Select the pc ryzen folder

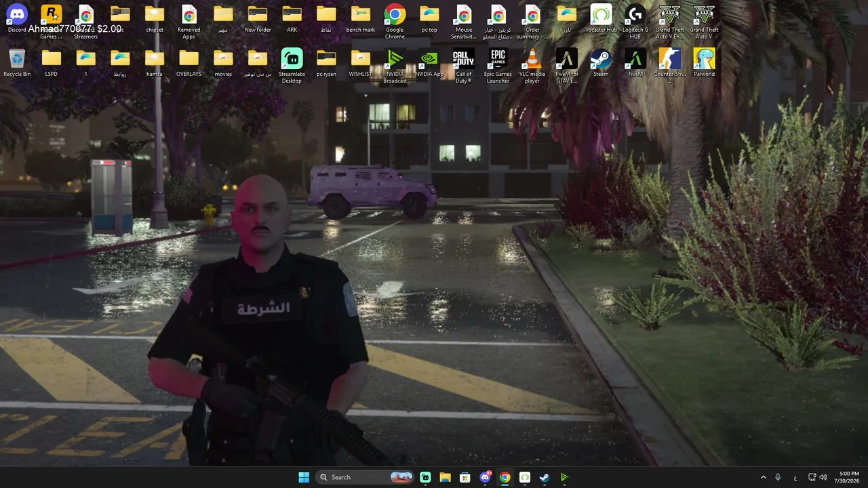point(326,63)
